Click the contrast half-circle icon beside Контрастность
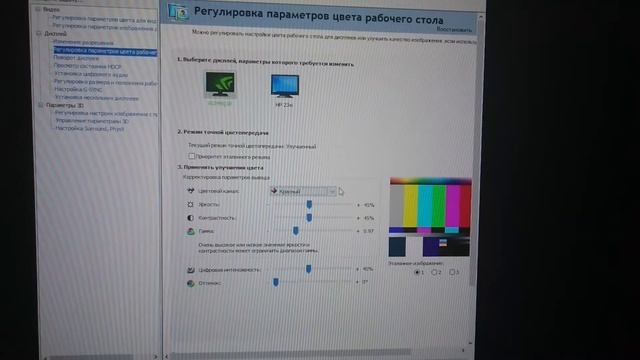Screen dimensions: 640x360 click(x=190, y=218)
